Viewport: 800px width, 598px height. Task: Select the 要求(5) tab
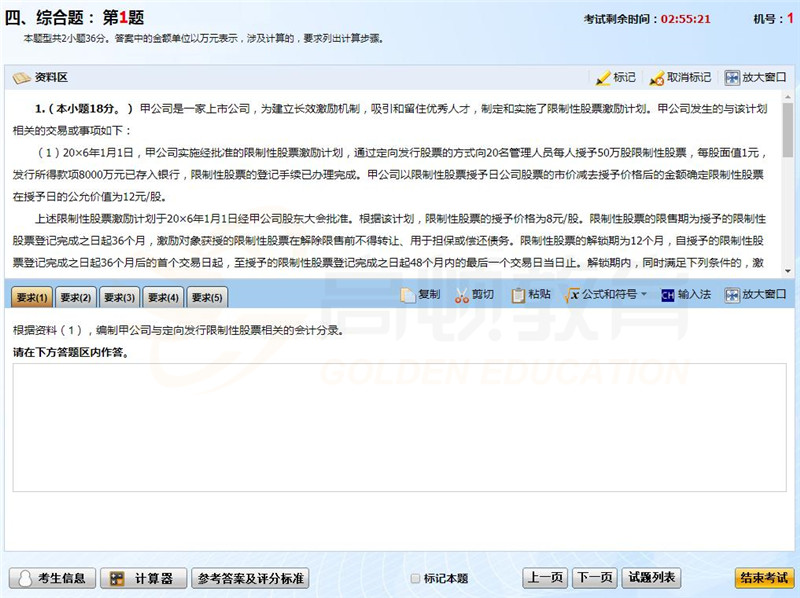[x=207, y=297]
